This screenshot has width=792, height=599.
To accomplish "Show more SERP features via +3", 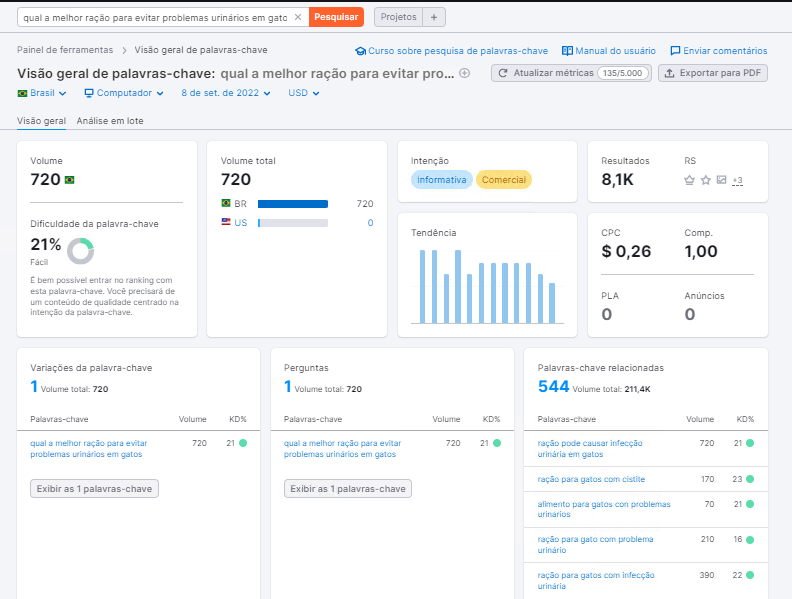I will (737, 180).
